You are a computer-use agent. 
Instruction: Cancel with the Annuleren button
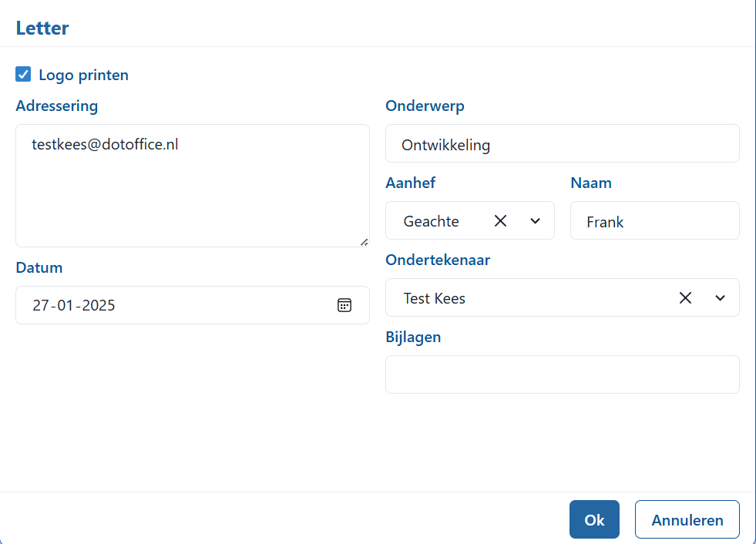pos(687,520)
